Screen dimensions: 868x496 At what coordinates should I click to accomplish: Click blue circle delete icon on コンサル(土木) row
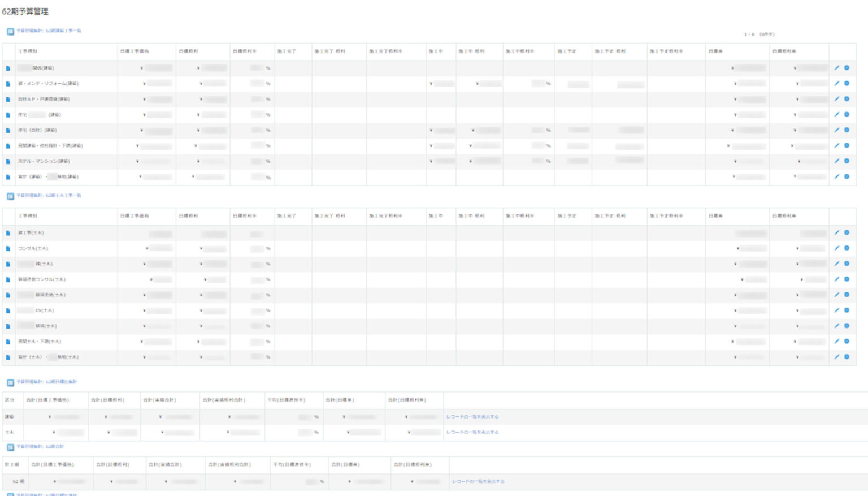point(847,248)
